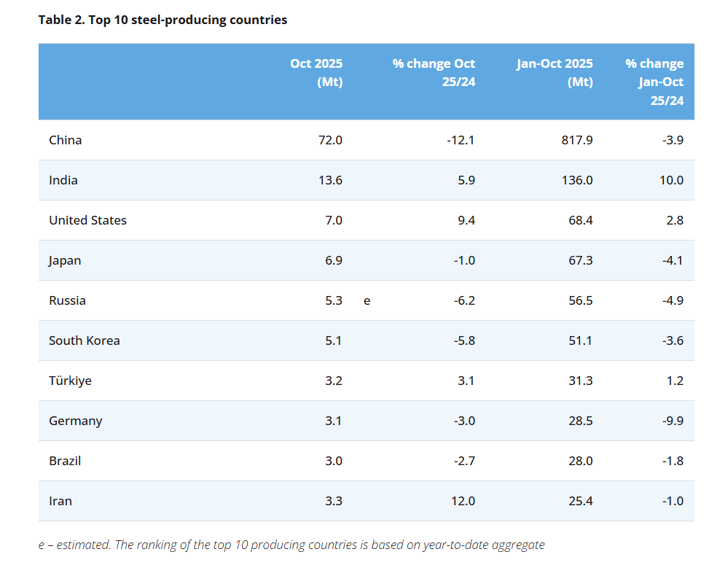728x584 pixels.
Task: Click the 'e' estimated marker beside Russia
Action: (367, 301)
